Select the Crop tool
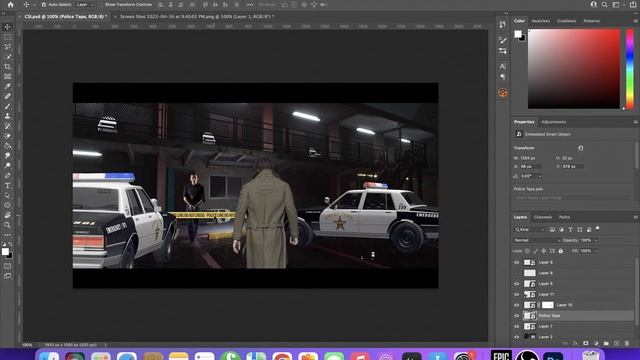Screen dimensions: 640x360 7,67
